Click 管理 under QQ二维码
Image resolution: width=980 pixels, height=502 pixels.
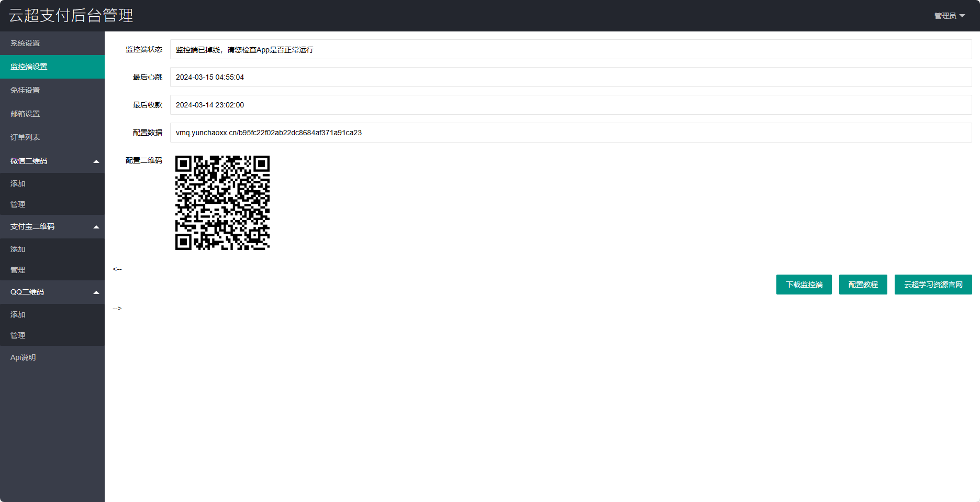point(18,335)
